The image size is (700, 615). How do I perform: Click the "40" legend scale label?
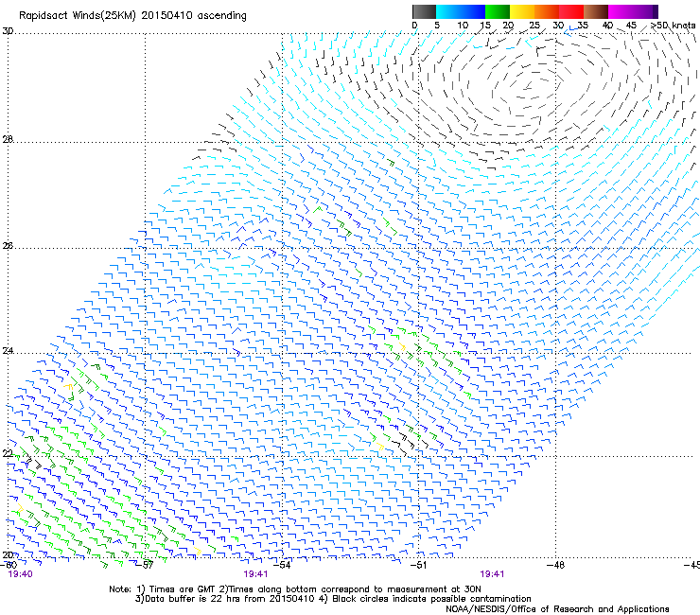point(607,26)
